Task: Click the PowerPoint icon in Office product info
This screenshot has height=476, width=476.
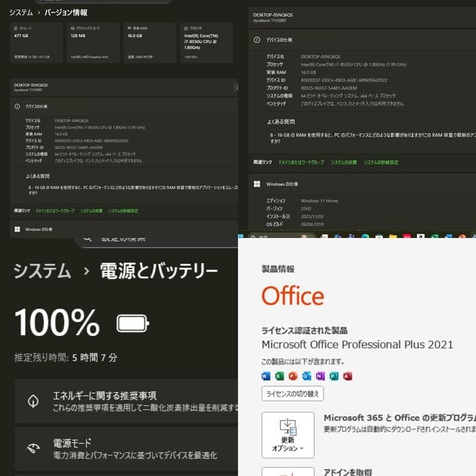Action: tap(293, 376)
